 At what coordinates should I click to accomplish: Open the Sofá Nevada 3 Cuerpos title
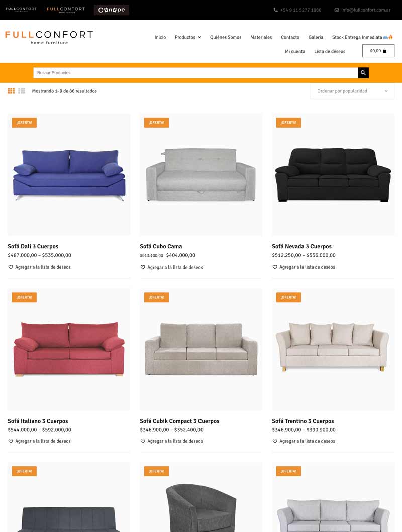(x=302, y=246)
